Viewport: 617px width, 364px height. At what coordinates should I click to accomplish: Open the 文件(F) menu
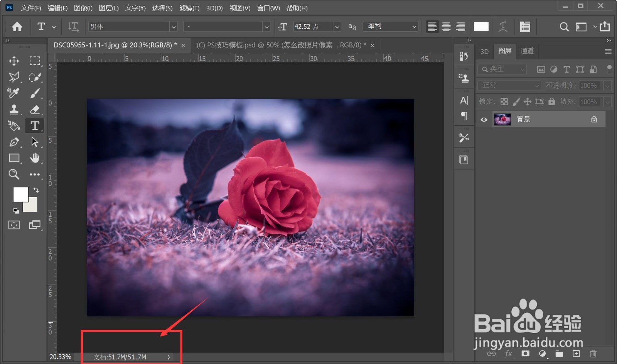pos(31,8)
